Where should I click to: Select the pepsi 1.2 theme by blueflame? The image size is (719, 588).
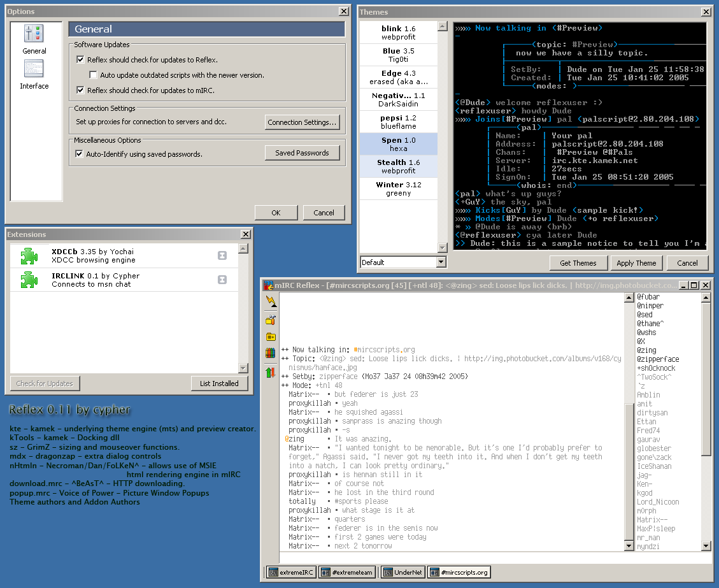tap(399, 122)
